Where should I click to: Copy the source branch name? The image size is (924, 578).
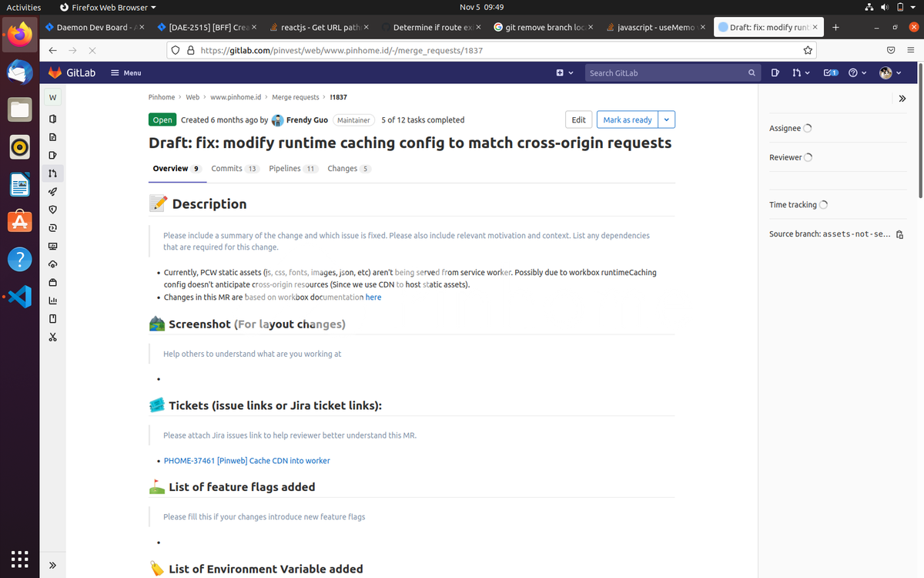pos(899,234)
